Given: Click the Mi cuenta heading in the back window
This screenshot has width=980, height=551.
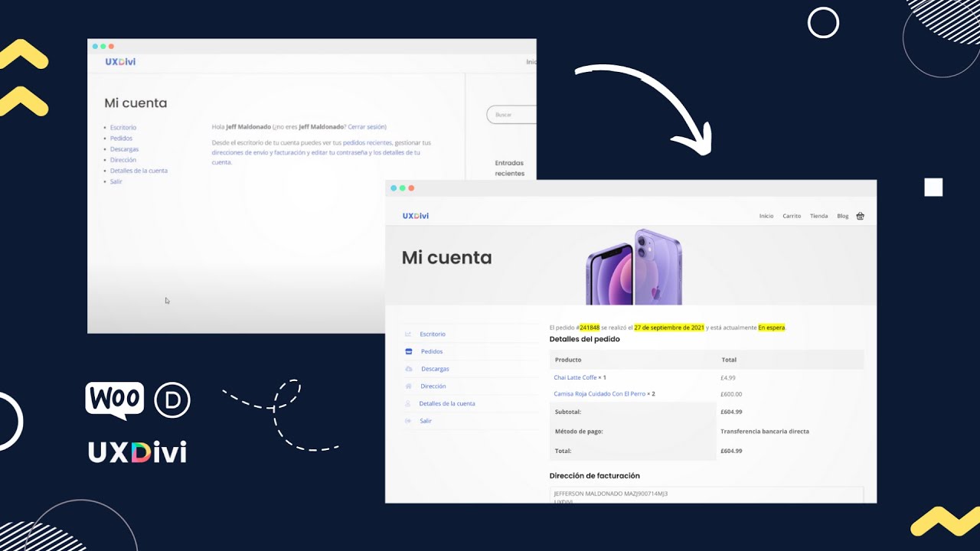Looking at the screenshot, I should point(136,103).
